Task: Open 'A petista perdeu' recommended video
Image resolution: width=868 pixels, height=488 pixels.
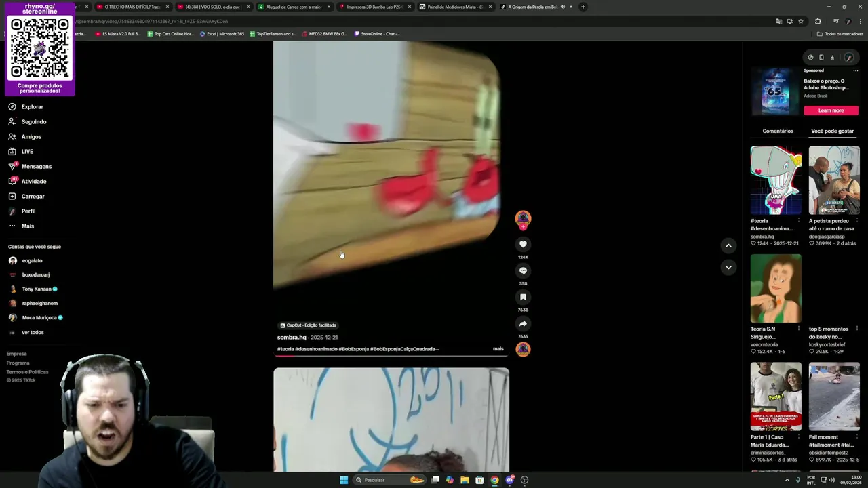Action: (x=834, y=180)
